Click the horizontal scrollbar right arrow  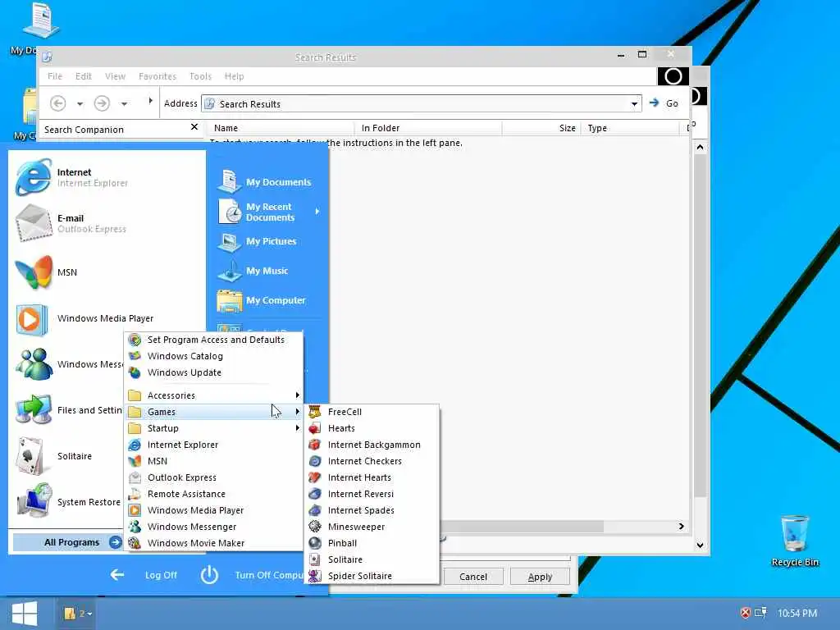point(681,527)
